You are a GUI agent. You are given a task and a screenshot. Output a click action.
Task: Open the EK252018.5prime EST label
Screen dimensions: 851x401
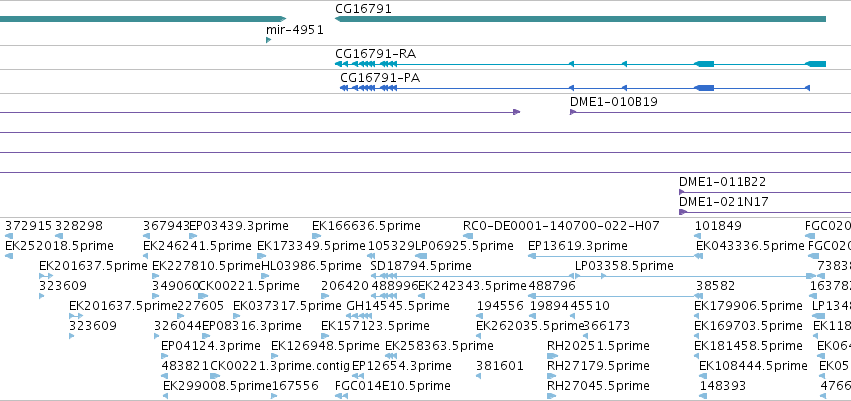pos(59,246)
